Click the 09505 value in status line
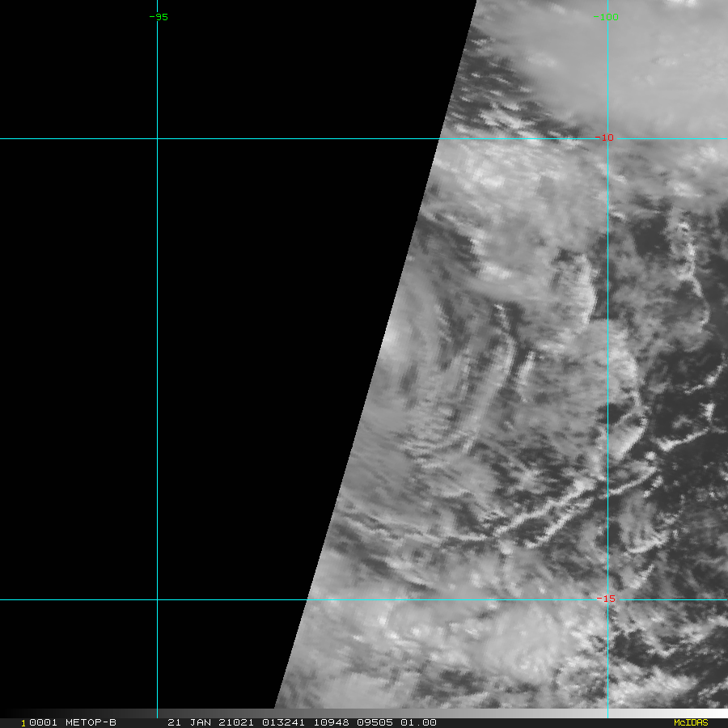This screenshot has width=728, height=728. (375, 722)
